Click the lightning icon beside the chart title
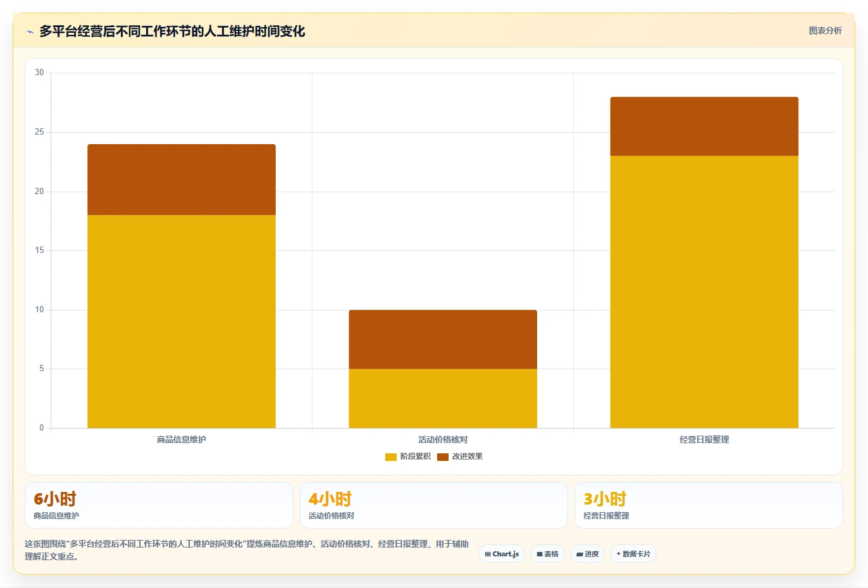868x588 pixels. click(30, 32)
